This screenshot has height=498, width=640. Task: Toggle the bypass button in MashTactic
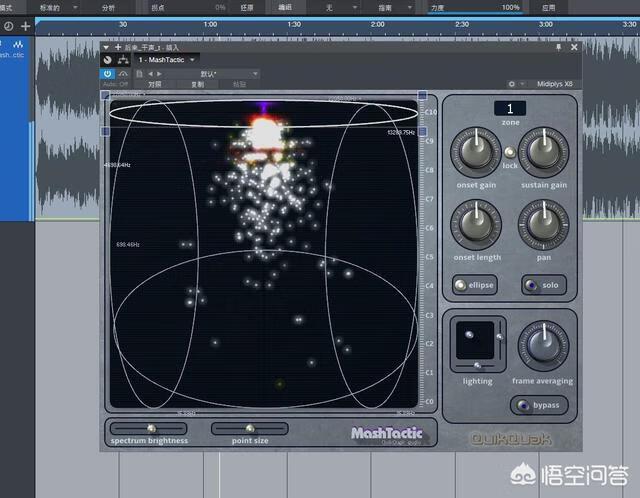tap(539, 405)
